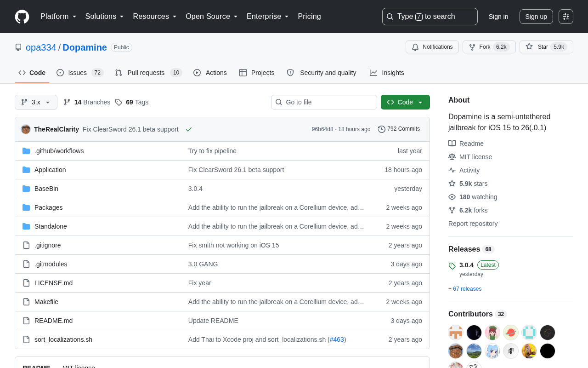Screen dimensions: 588x368
Task: Open the green Code dropdown button
Action: point(405,102)
